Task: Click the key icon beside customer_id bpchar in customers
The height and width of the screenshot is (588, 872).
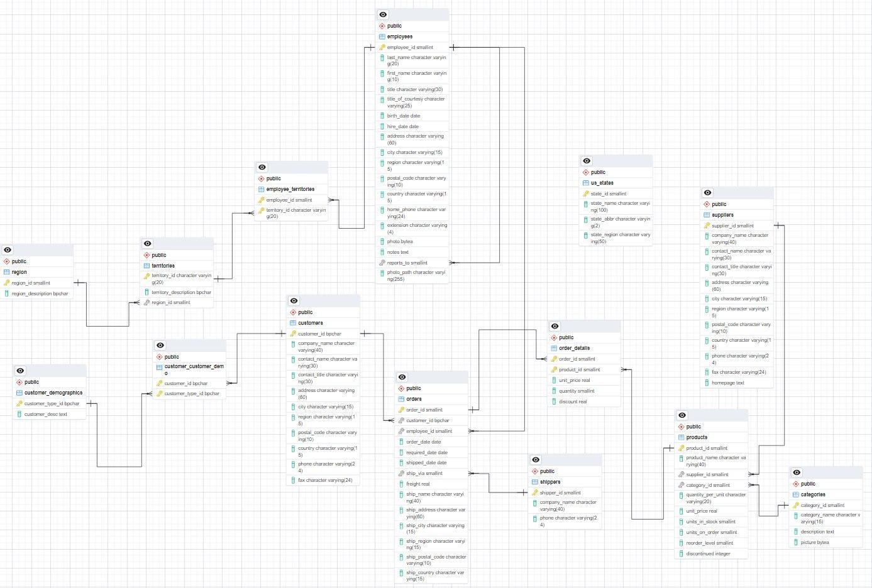Action: click(293, 334)
